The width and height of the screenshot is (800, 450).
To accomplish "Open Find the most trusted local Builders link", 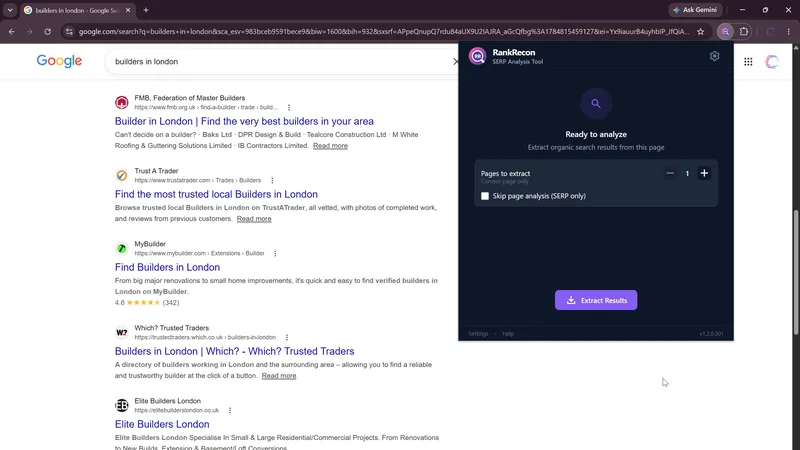I will (216, 194).
